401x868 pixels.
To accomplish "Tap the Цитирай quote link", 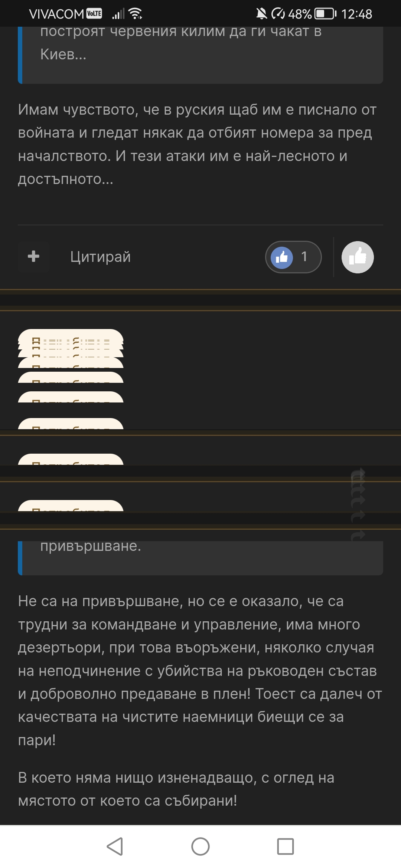I will (100, 257).
